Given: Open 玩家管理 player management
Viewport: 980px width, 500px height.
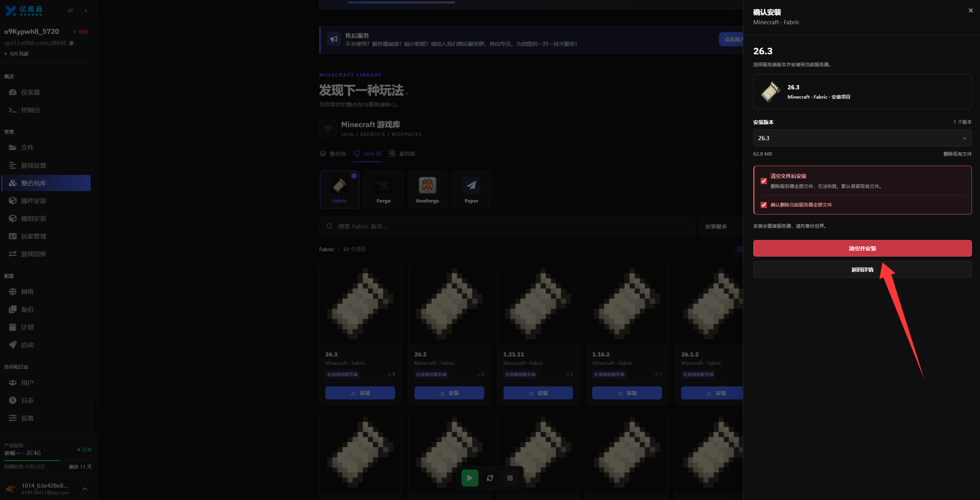Looking at the screenshot, I should pos(46,236).
